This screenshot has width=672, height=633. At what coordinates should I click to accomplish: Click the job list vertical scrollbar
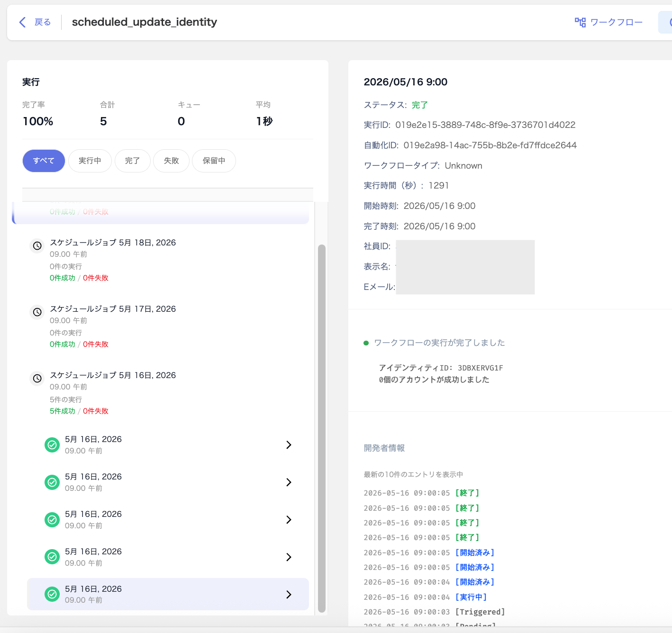pos(322,428)
